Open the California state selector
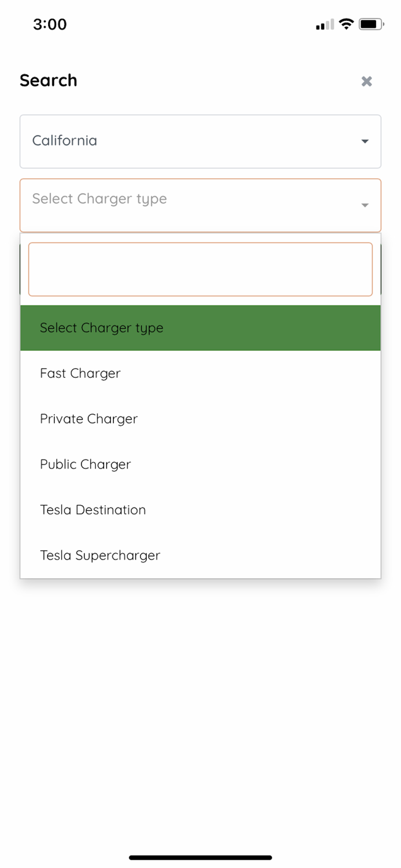401x868 pixels. (x=200, y=141)
